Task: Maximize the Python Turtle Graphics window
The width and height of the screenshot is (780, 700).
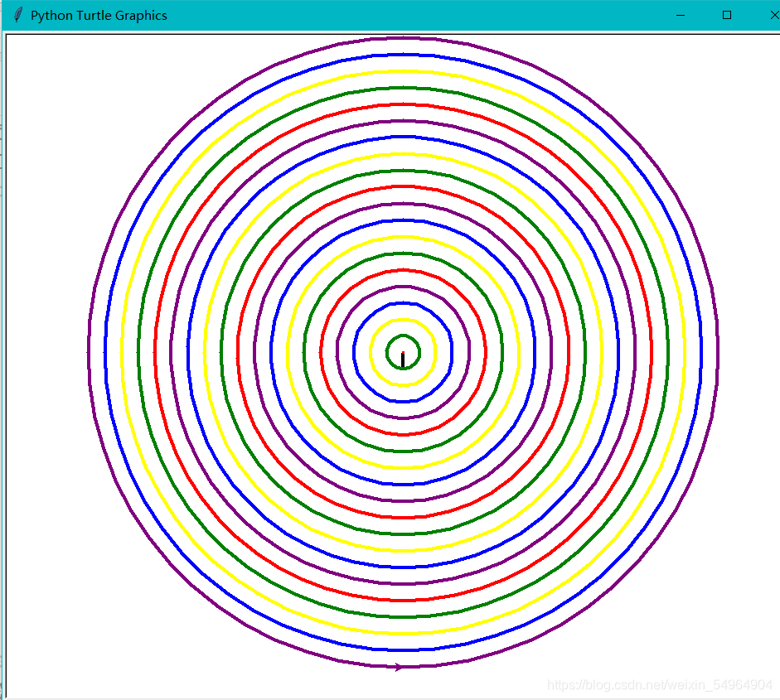Action: 727,16
